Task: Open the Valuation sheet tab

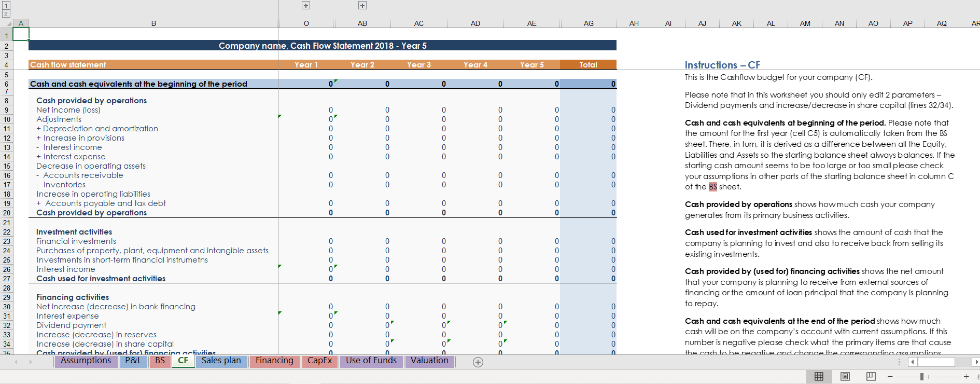Action: pos(429,361)
